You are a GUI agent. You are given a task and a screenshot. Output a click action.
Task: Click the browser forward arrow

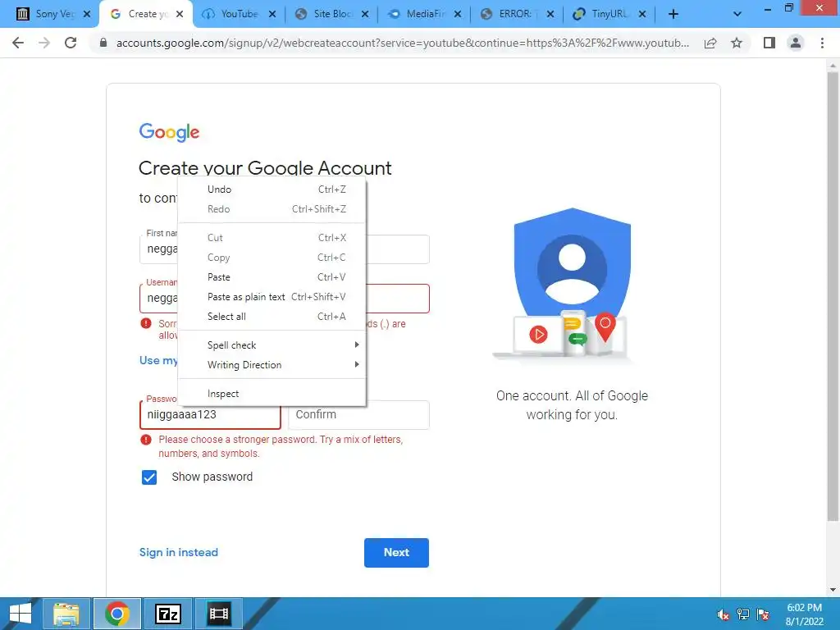pyautogui.click(x=44, y=43)
